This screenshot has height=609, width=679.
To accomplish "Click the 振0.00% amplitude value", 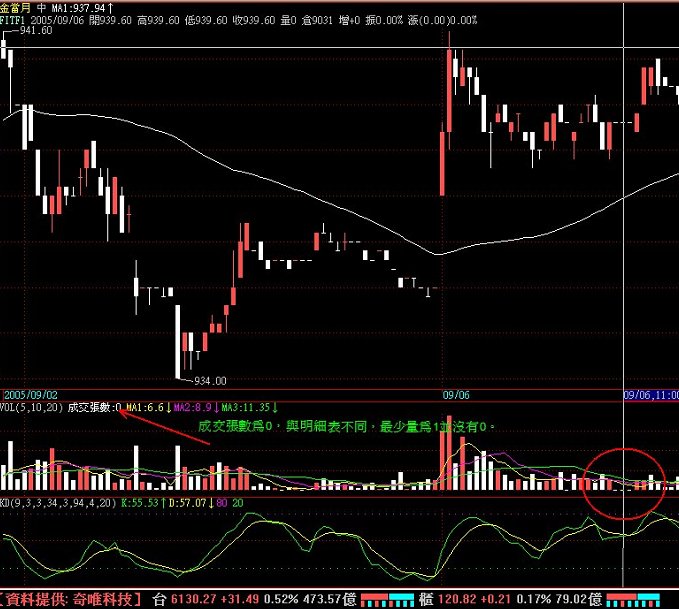I will (x=384, y=20).
